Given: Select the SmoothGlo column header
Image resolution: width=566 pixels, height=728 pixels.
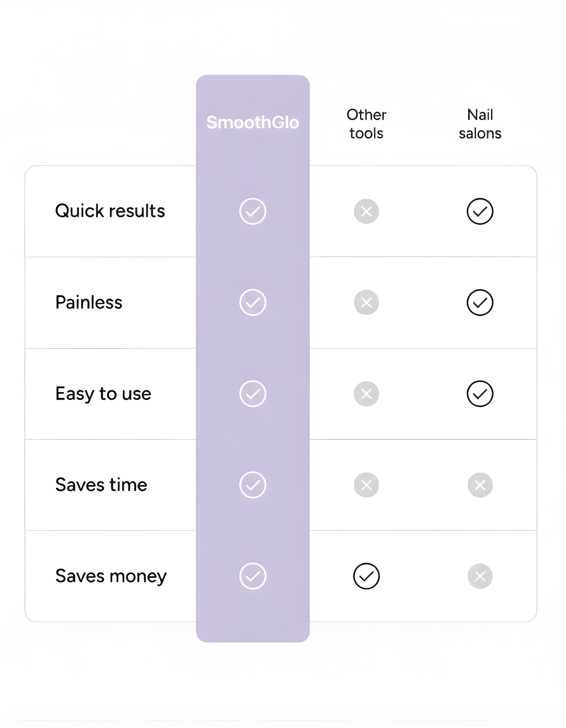Looking at the screenshot, I should [x=252, y=122].
